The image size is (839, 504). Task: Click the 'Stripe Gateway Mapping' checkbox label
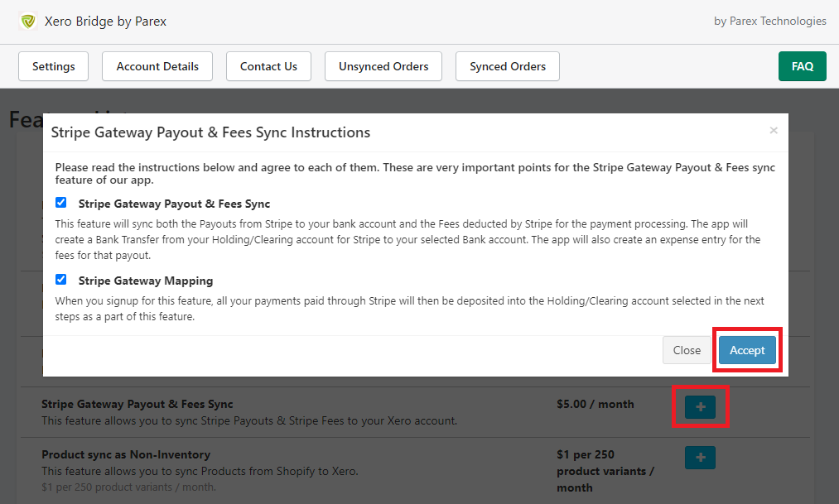[x=146, y=281]
